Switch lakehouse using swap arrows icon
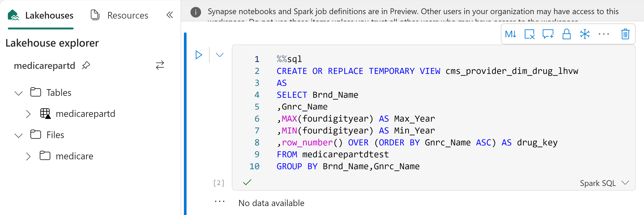Screen dimensions: 644x215 click(x=160, y=65)
